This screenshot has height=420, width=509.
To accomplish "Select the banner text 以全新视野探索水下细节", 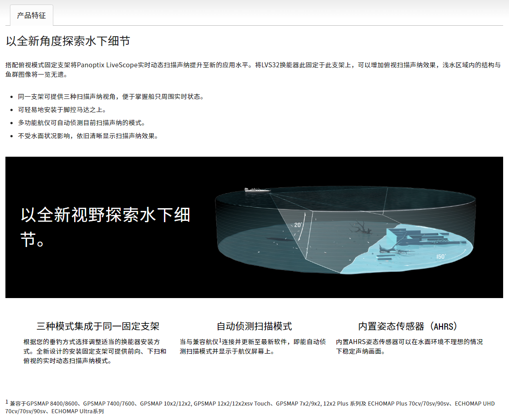I will coord(105,227).
